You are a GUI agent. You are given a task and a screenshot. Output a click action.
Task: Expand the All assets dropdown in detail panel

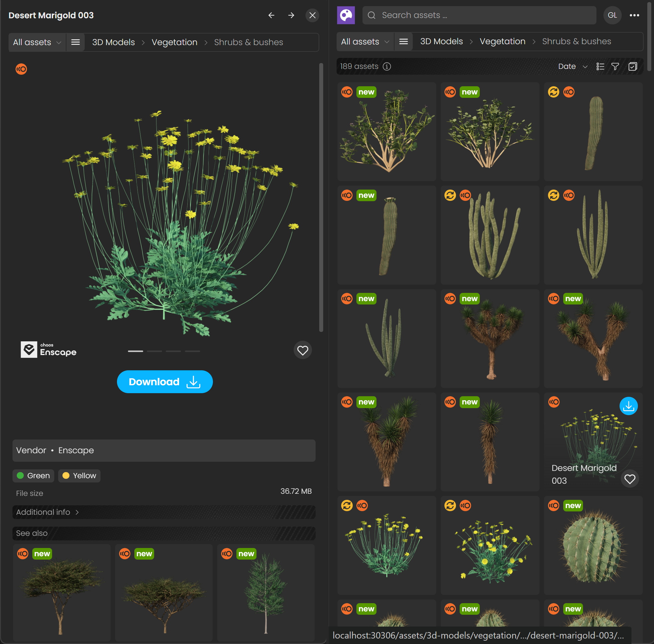37,42
